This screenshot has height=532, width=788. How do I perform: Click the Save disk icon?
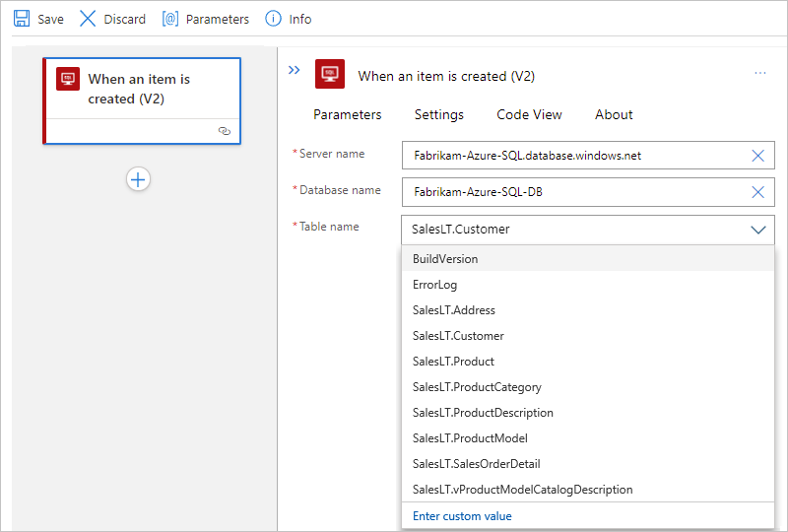21,19
